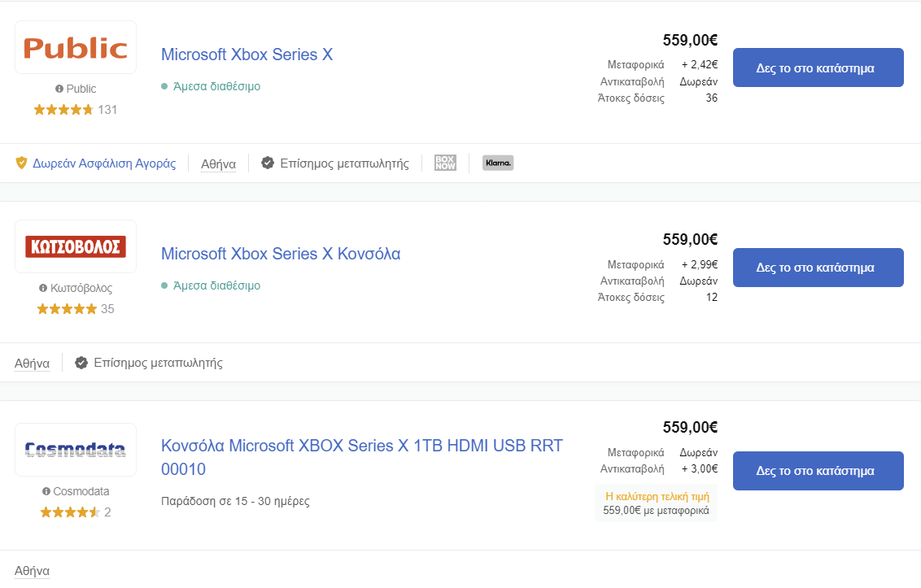Image resolution: width=921 pixels, height=588 pixels.
Task: Click cash on delivery cost + 3,00€
Action: point(700,468)
